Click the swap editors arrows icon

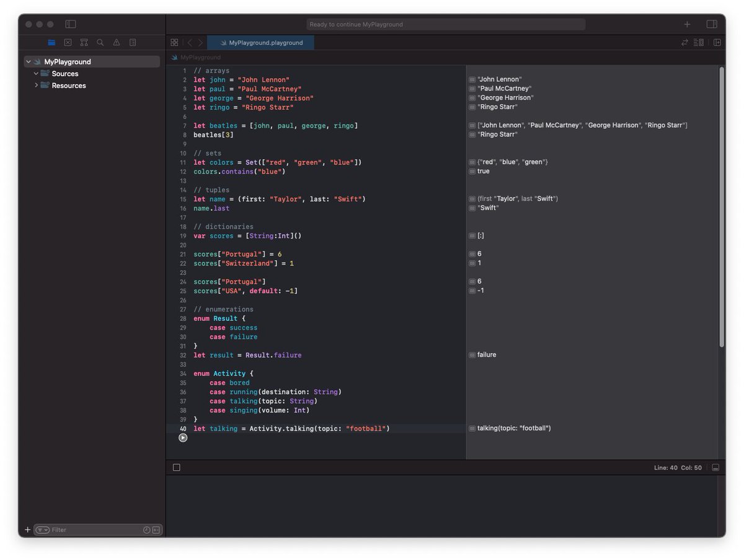(684, 42)
